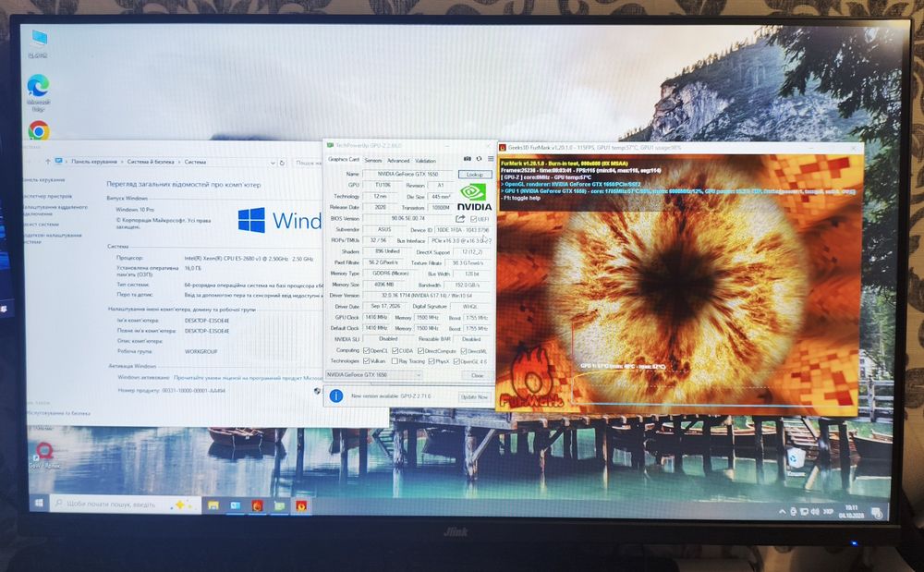Image resolution: width=924 pixels, height=572 pixels.
Task: Switch to the Sensors tab
Action: tap(373, 160)
